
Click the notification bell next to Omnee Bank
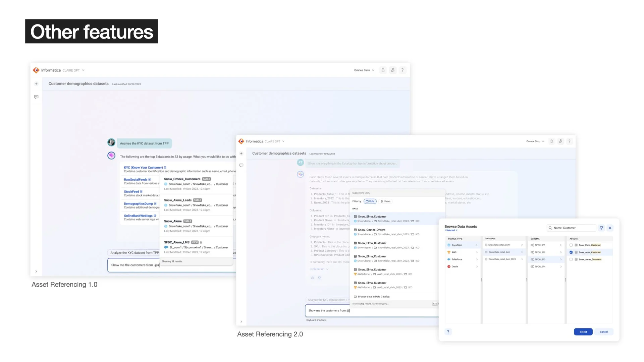click(x=383, y=70)
